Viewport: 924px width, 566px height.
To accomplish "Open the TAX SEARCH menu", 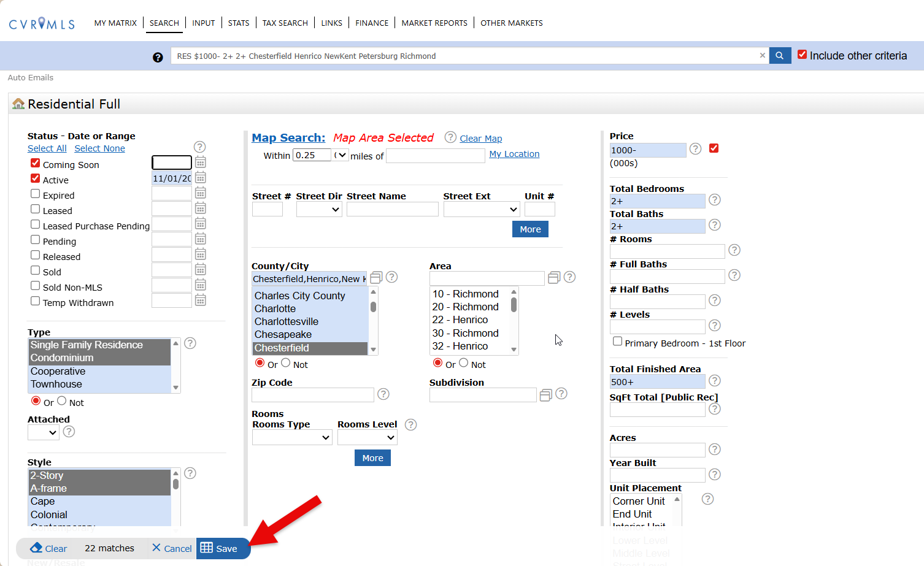I will 285,23.
